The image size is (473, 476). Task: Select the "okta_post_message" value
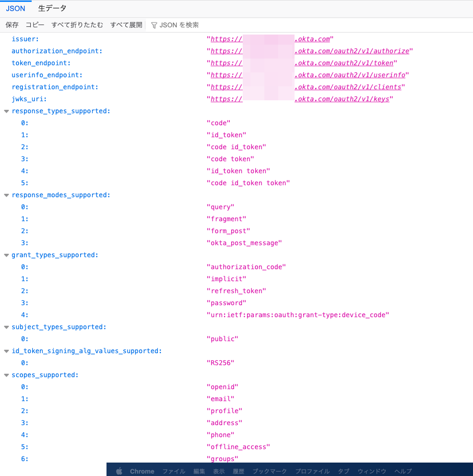click(244, 243)
